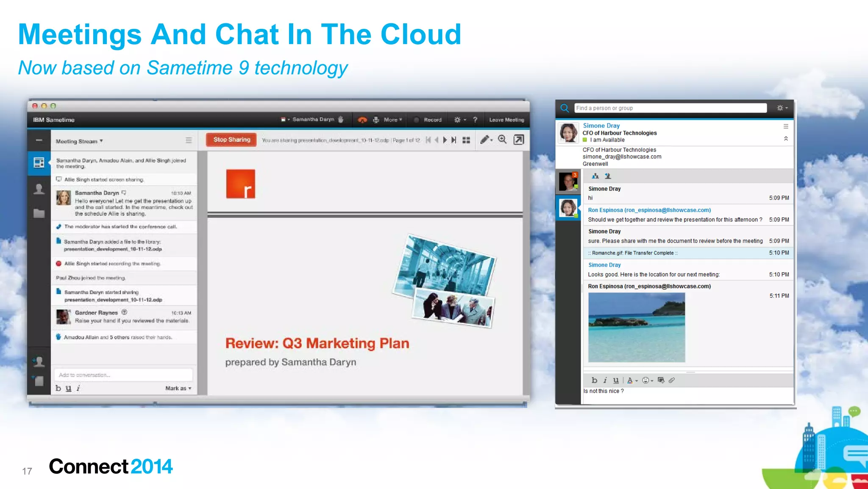Toggle the meeting Record button

[428, 120]
